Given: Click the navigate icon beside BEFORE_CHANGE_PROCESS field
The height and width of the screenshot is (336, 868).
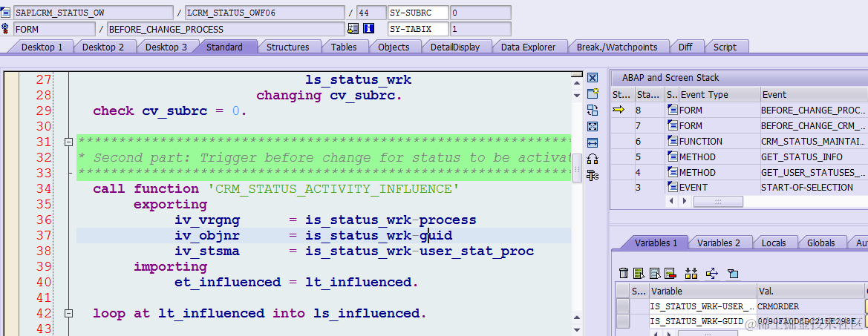Looking at the screenshot, I should (353, 29).
